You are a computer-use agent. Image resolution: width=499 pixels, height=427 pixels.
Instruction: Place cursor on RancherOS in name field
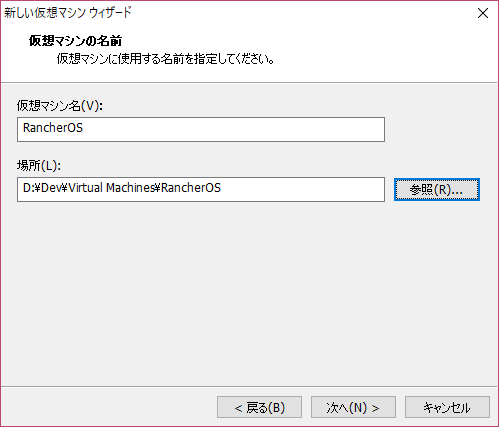[53, 128]
